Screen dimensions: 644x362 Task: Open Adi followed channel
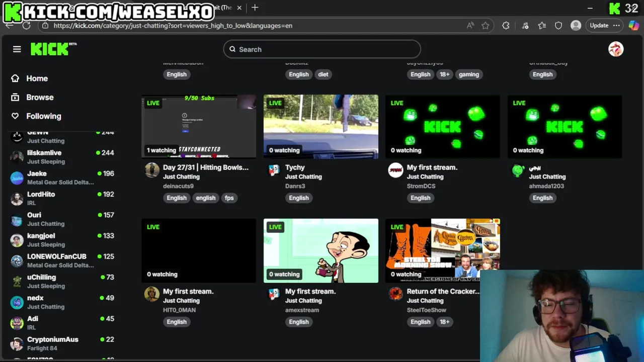click(63, 323)
